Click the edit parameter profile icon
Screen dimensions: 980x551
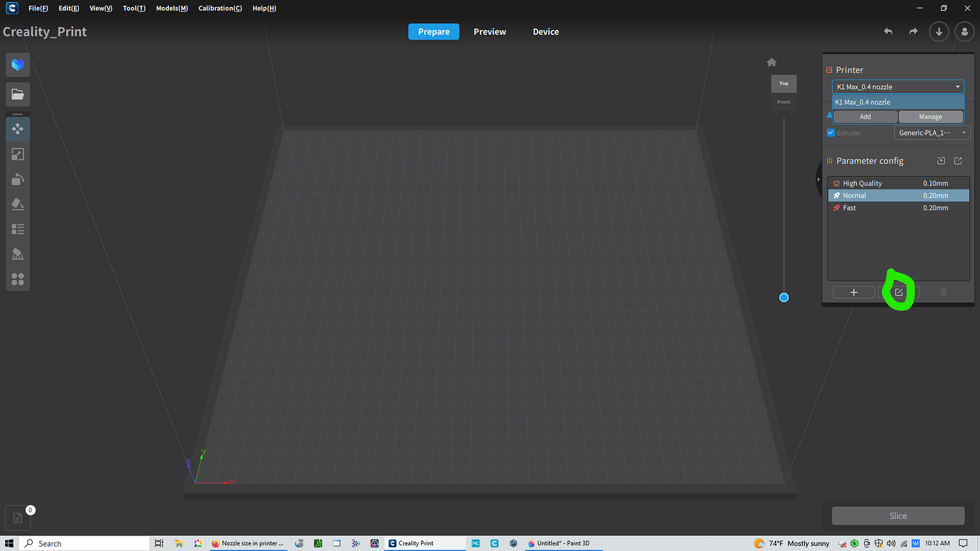(898, 293)
